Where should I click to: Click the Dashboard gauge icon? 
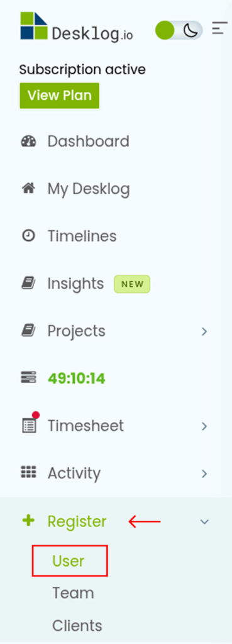[28, 142]
